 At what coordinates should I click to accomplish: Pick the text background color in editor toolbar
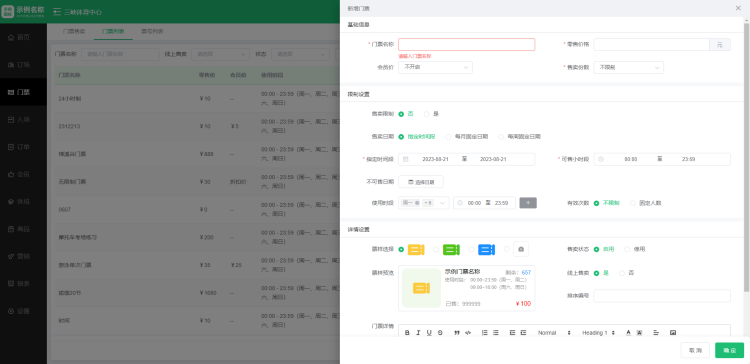coord(640,332)
